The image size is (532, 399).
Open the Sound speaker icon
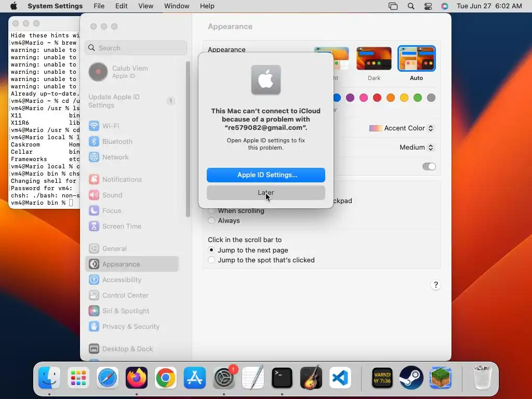pyautogui.click(x=94, y=195)
